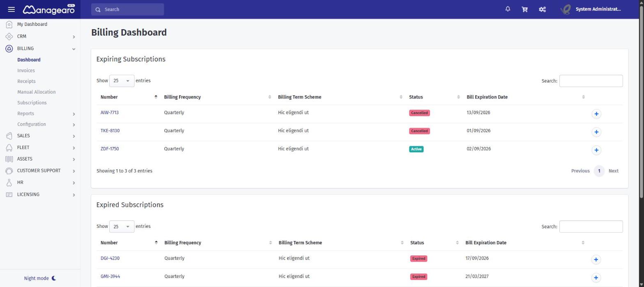This screenshot has height=287, width=644.
Task: Click the My Dashboard sidebar icon
Action: [x=9, y=24]
